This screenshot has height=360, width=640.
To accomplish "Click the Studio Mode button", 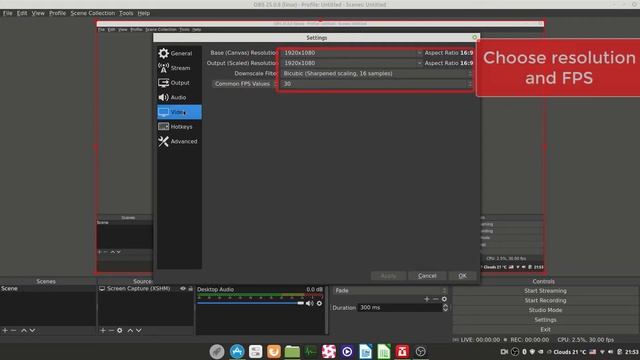I will 545,310.
